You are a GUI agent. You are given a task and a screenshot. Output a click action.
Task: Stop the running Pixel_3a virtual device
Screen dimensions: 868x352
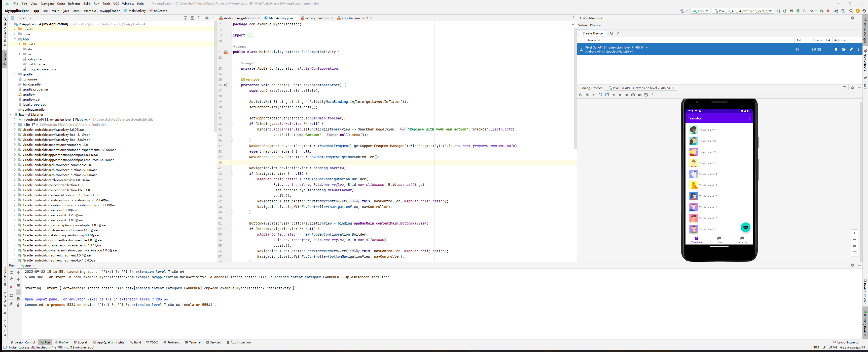click(x=836, y=50)
